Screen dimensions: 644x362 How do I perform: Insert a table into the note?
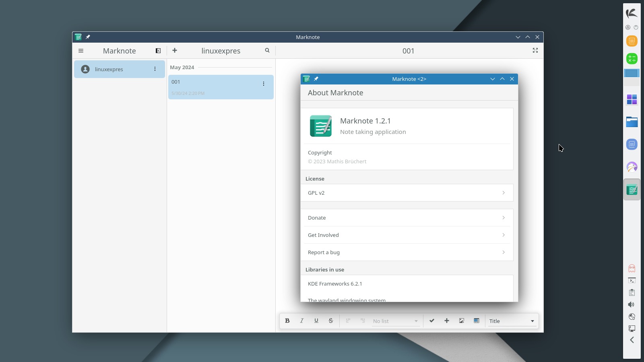coord(477,321)
